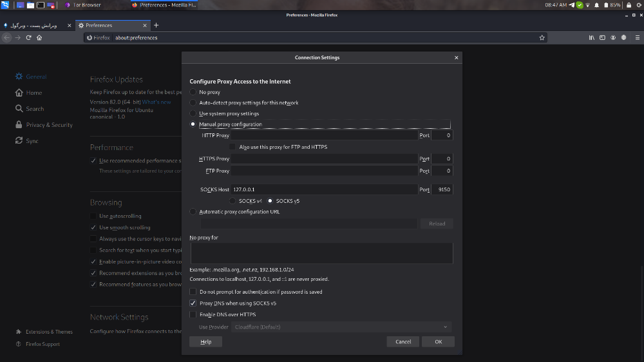Open Extensions & Themes in the sidebar
The height and width of the screenshot is (362, 644).
tap(44, 332)
